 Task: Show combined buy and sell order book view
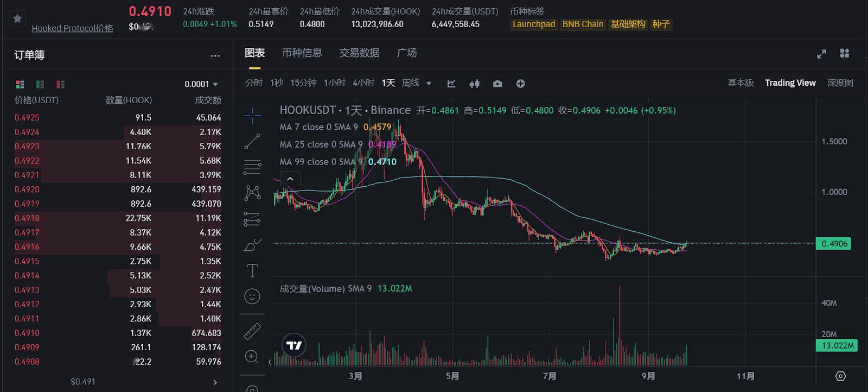point(20,84)
